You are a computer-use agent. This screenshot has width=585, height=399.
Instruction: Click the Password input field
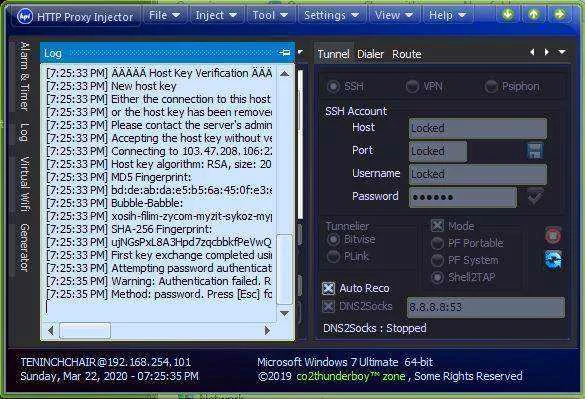(x=463, y=197)
